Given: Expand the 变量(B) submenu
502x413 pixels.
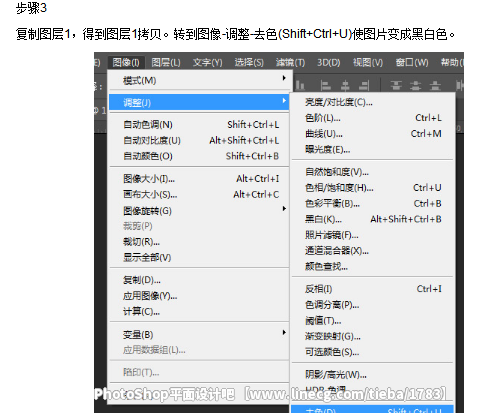Looking at the screenshot, I should tap(199, 334).
